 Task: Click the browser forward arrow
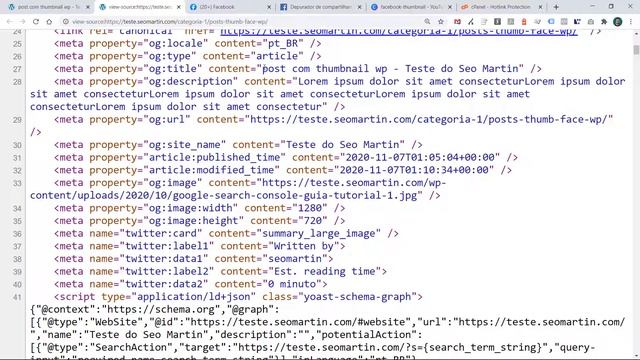(22, 22)
